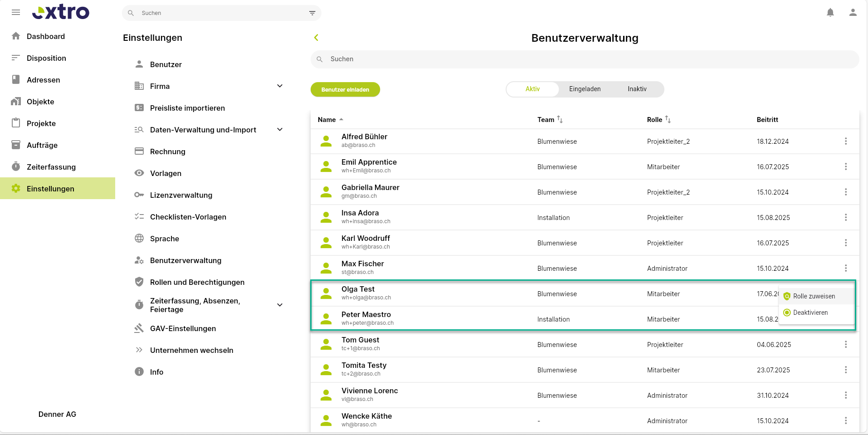Go back using the green chevron
Image resolution: width=868 pixels, height=435 pixels.
click(316, 38)
